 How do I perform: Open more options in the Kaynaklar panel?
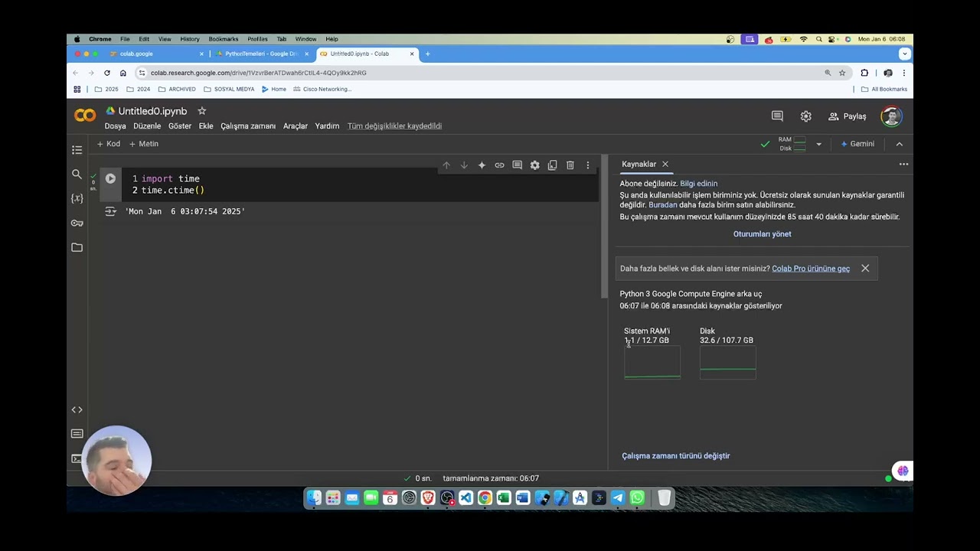coord(903,165)
